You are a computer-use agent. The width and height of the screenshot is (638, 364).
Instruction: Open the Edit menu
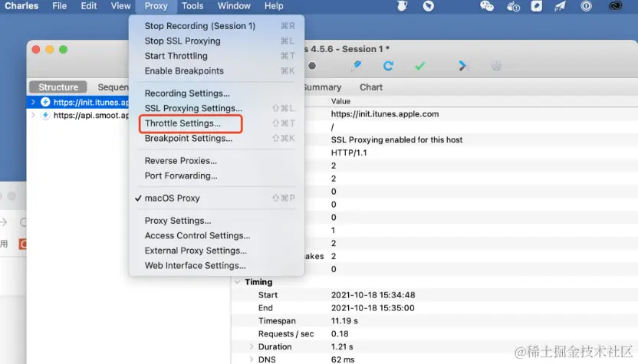[89, 6]
